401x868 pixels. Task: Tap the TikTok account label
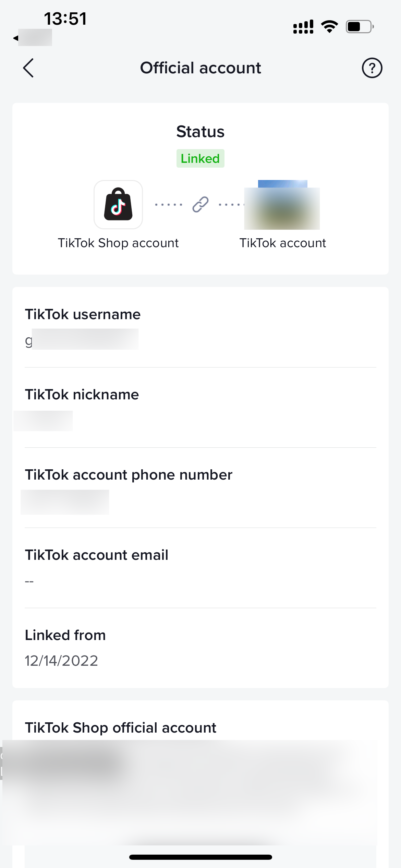click(x=283, y=243)
